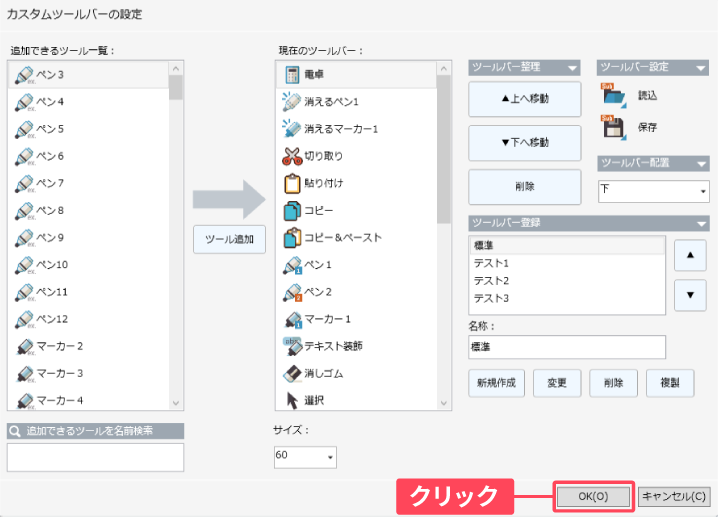Select the テキスト装飾 icon
This screenshot has width=718, height=517.
(x=292, y=346)
